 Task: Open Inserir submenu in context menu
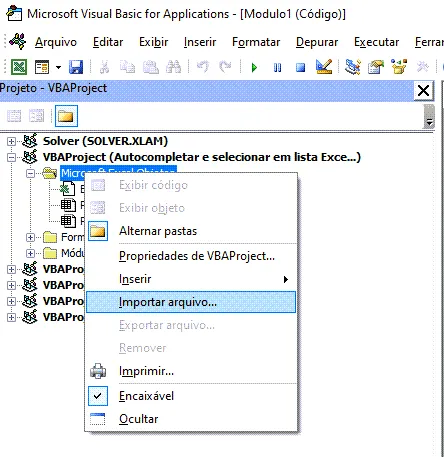(191, 279)
